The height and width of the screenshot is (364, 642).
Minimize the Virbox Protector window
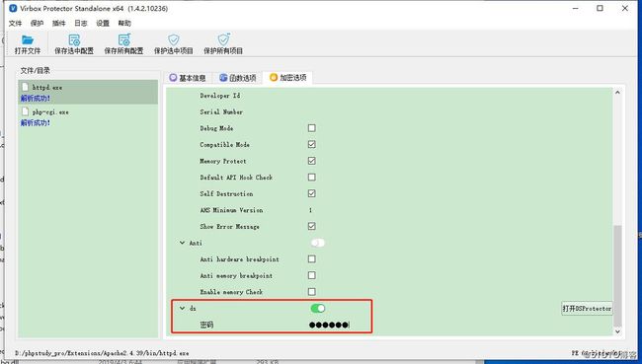tap(575, 8)
